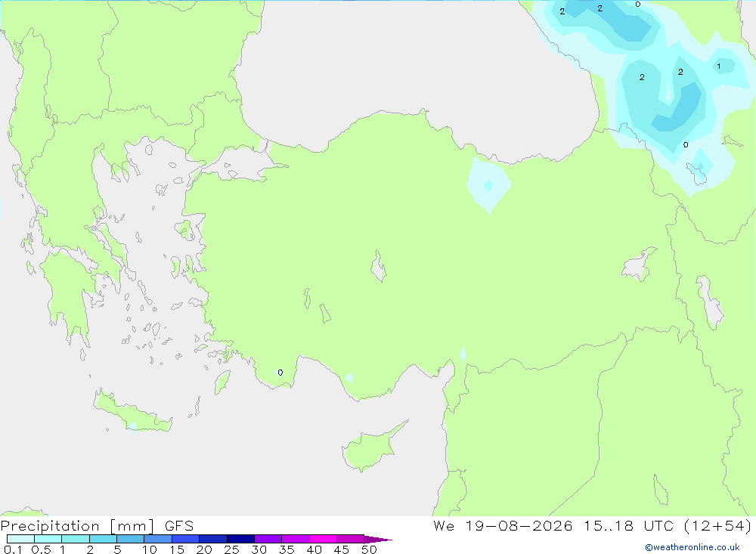Image resolution: width=756 pixels, height=554 pixels.
Task: Click the island of Crete on the map
Action: pyautogui.click(x=131, y=412)
